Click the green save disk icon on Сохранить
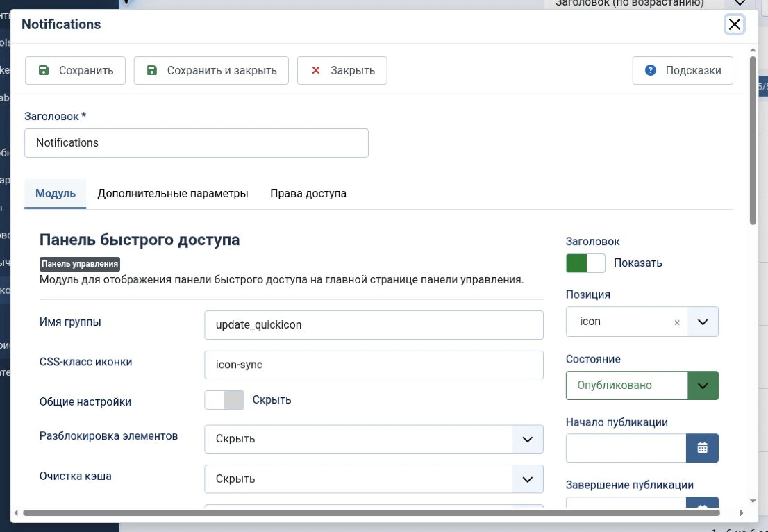768x532 pixels. pos(44,70)
